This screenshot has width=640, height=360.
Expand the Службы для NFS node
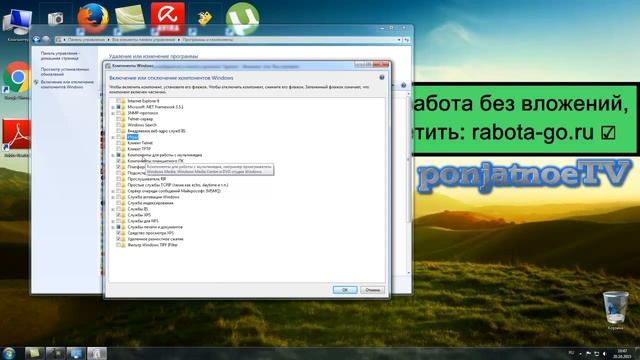click(x=113, y=221)
